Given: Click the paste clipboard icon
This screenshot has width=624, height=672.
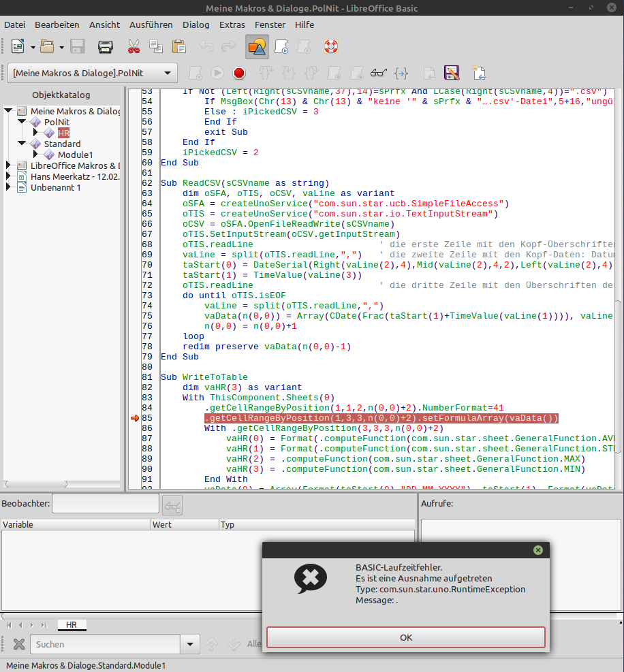Looking at the screenshot, I should 179,46.
